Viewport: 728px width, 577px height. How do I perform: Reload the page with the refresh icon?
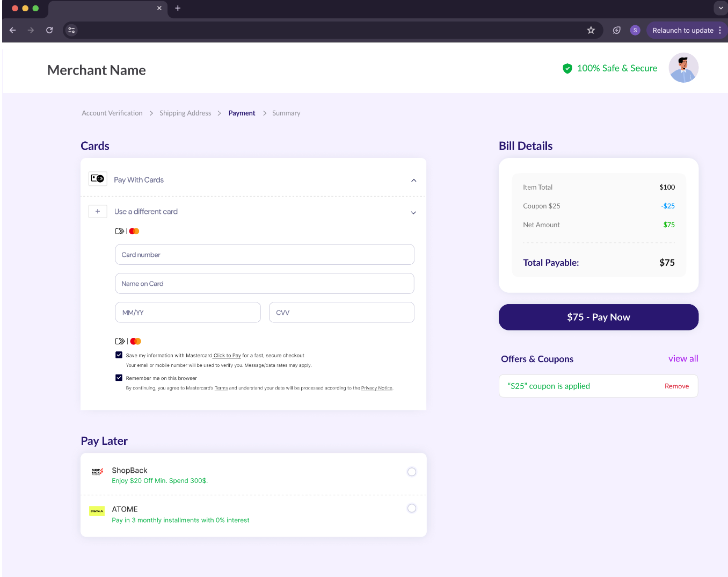(x=49, y=30)
